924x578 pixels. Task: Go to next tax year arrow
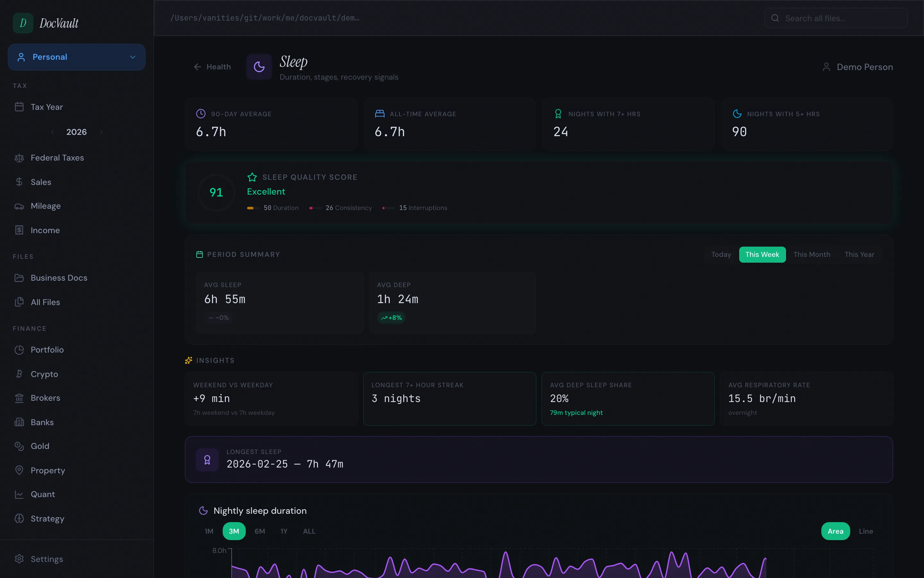point(101,132)
